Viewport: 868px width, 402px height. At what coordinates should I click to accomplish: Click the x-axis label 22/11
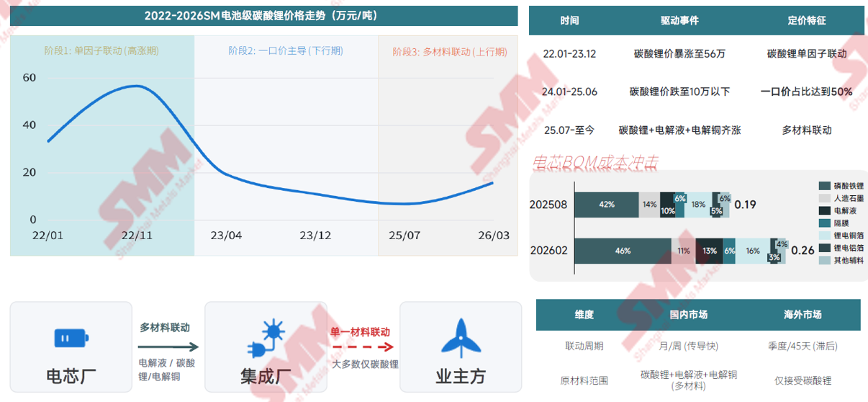pos(137,235)
